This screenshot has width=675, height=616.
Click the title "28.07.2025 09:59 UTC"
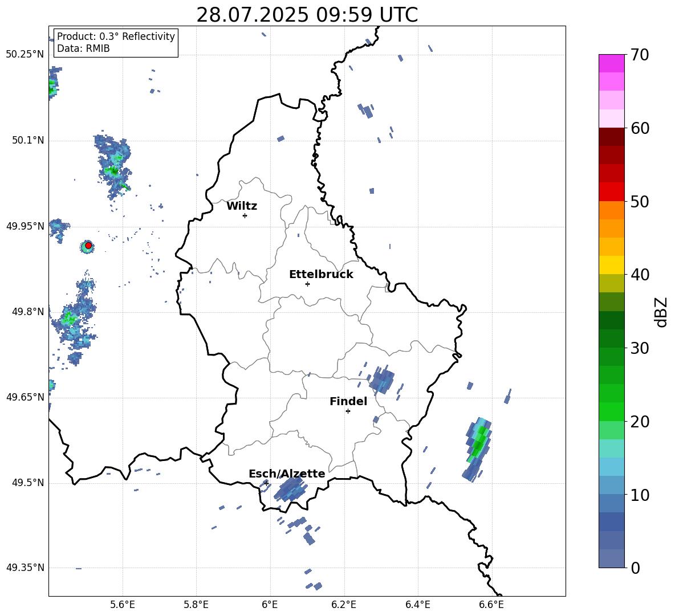(307, 15)
